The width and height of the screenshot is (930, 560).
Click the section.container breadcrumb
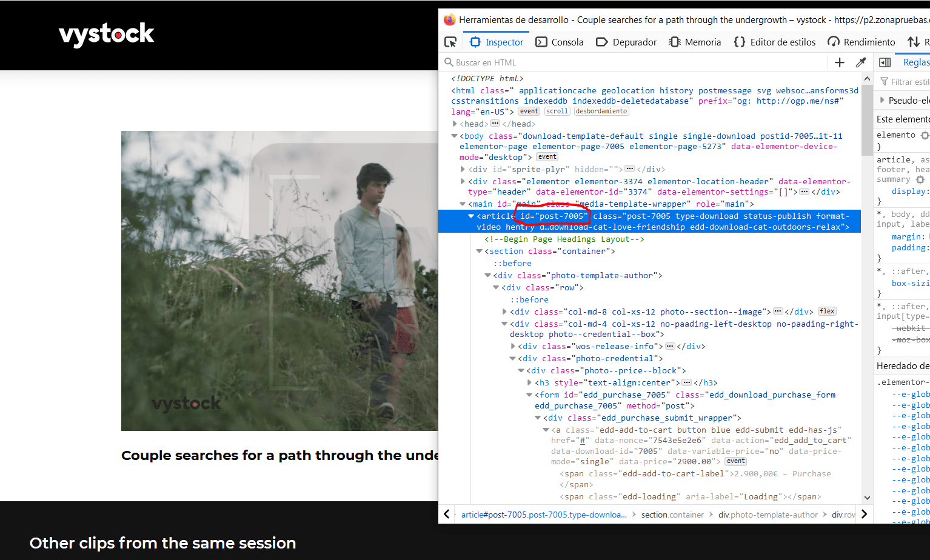672,515
